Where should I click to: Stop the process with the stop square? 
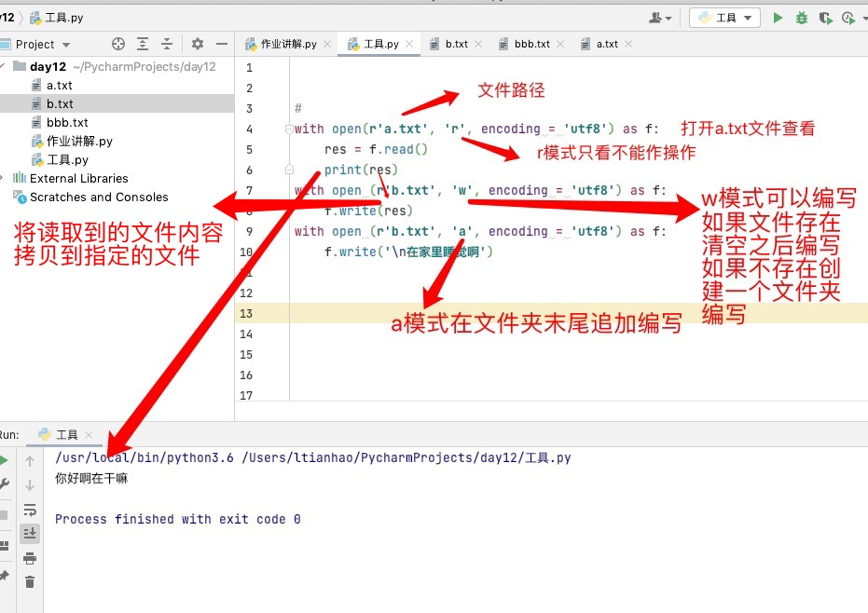4,515
